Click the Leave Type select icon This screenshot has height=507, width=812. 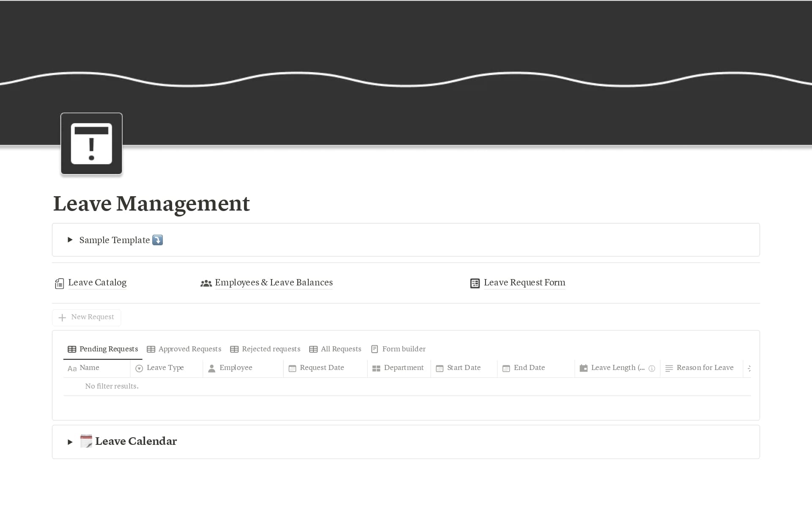(139, 368)
